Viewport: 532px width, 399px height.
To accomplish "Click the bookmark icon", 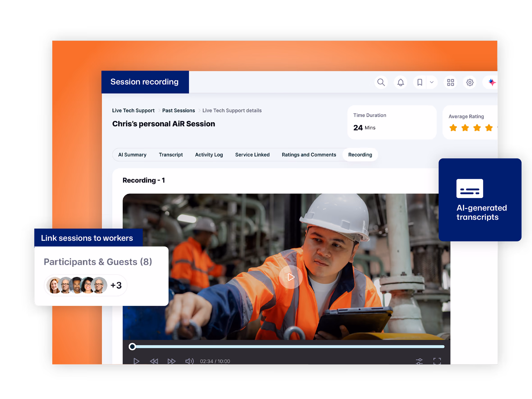I will (x=420, y=82).
